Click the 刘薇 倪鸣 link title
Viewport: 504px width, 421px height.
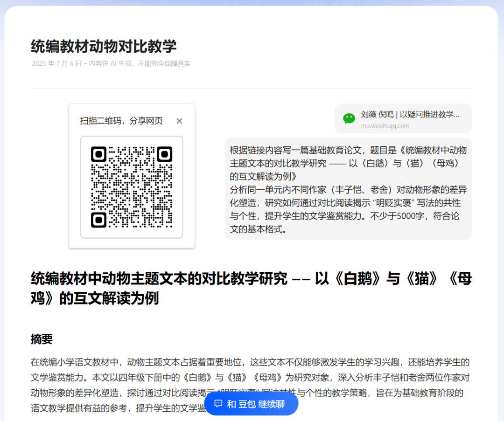[x=410, y=114]
